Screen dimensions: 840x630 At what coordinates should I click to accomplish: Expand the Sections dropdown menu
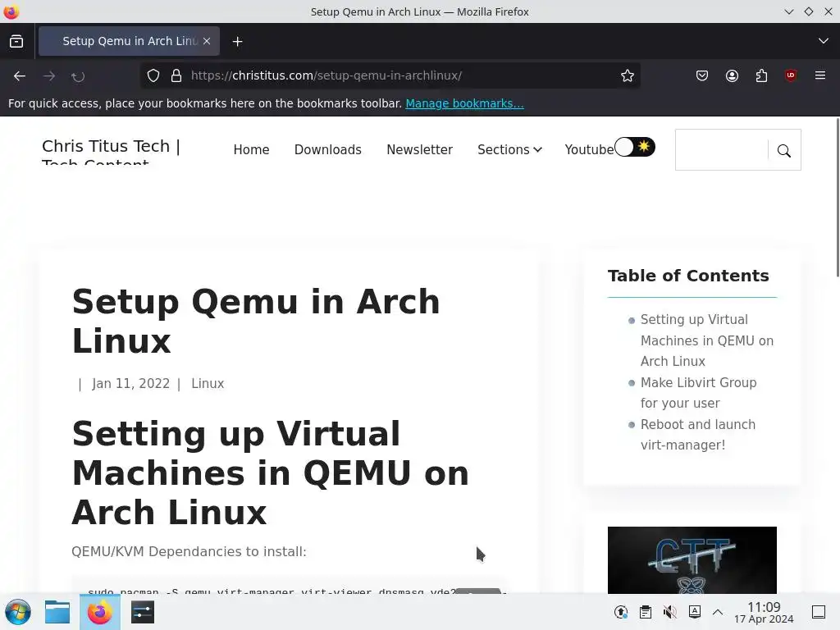click(509, 149)
